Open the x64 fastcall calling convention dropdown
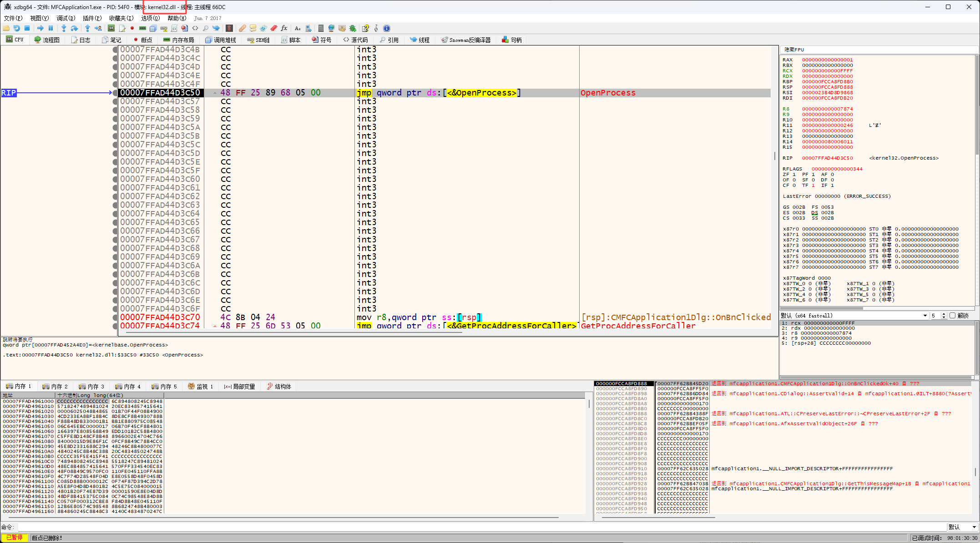980x543 pixels. 924,316
